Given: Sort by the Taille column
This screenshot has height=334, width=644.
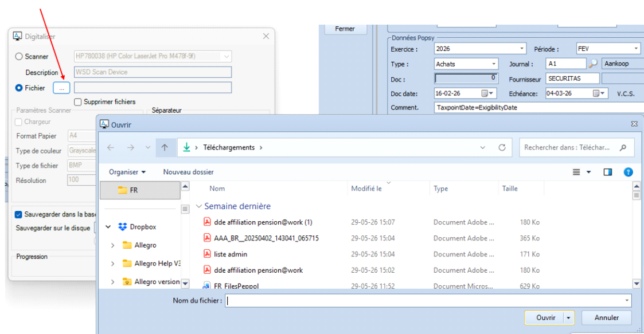Looking at the screenshot, I should click(x=510, y=188).
